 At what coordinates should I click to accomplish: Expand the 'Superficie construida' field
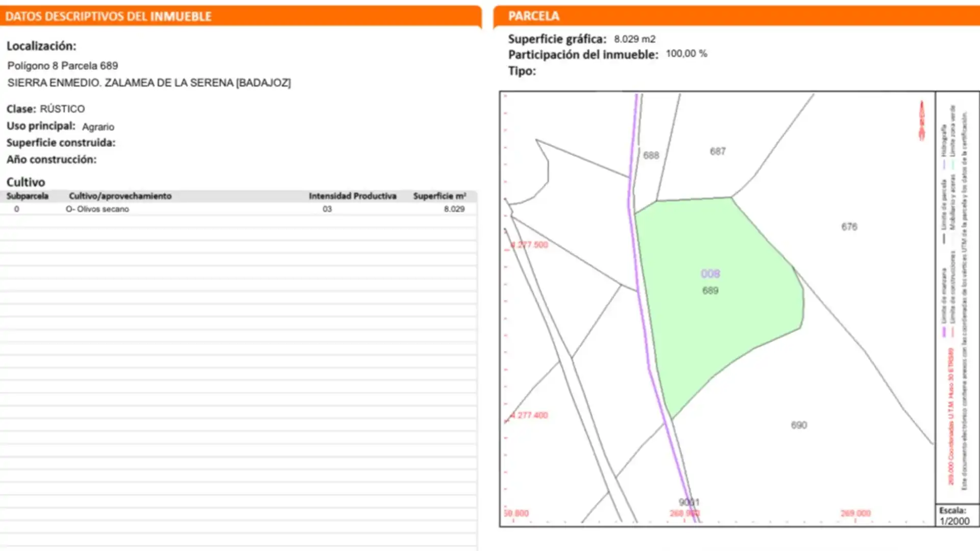61,143
